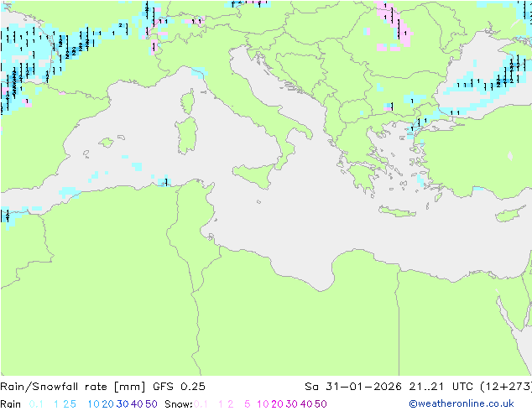Click the 'Snow:' legend label
532x411 pixels.
179,404
